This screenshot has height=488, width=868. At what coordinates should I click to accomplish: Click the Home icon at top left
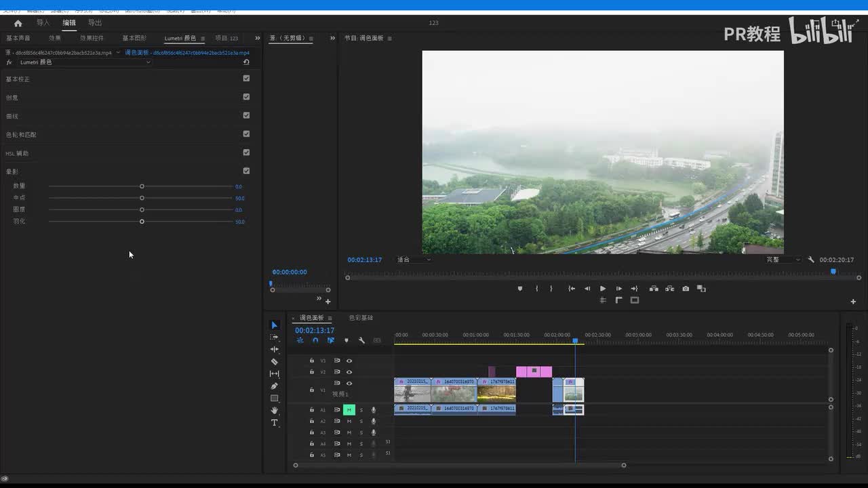pyautogui.click(x=18, y=23)
